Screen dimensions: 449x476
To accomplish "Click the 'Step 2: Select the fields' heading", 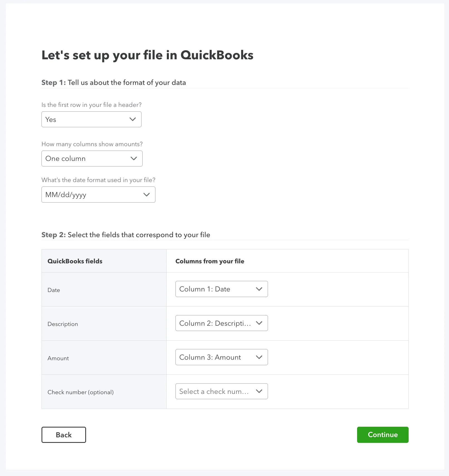I will point(126,235).
